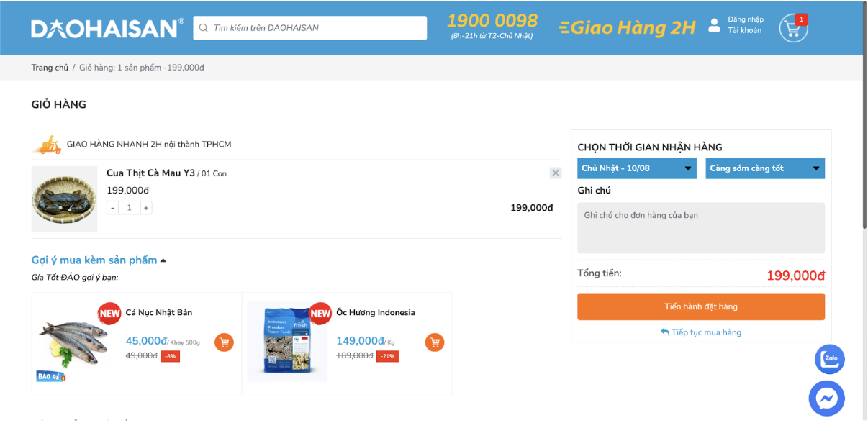Open the Càng sớm càng tốt time dropdown
The height and width of the screenshot is (423, 868).
pyautogui.click(x=765, y=168)
